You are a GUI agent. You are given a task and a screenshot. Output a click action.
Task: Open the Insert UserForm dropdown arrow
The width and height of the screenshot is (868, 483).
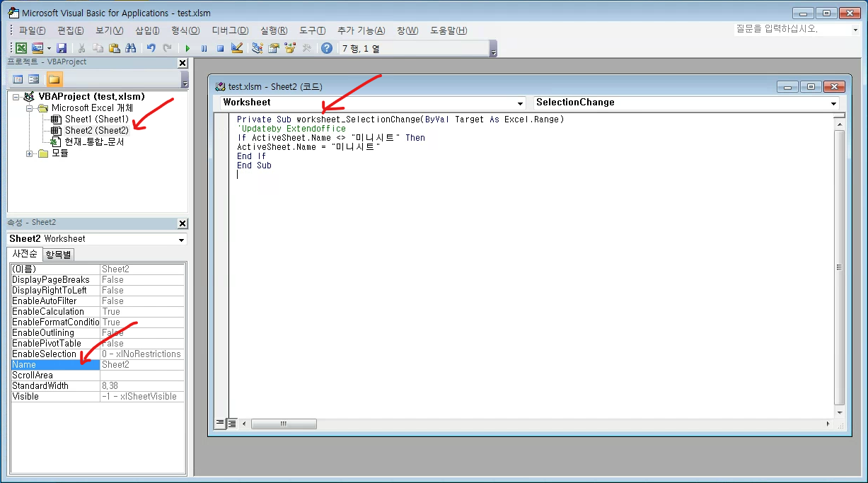click(x=49, y=48)
